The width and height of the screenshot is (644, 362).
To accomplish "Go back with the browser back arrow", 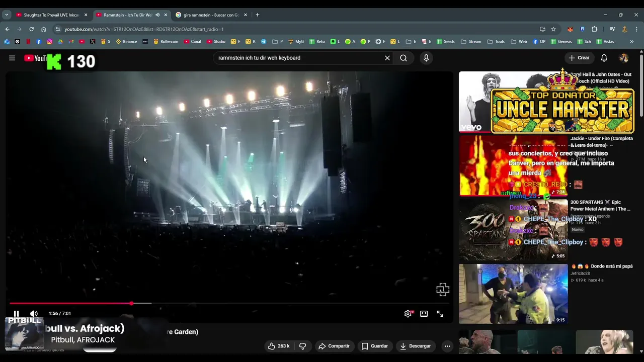I will coord(7,29).
